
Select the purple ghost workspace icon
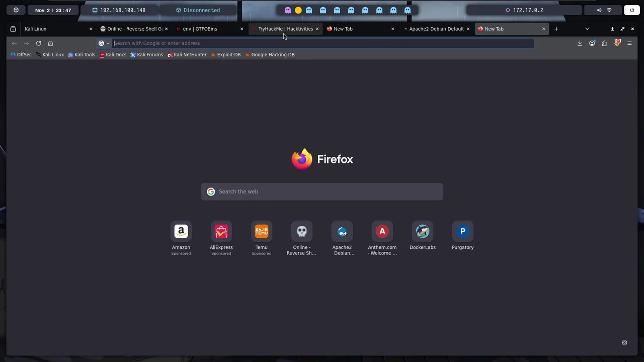(288, 10)
